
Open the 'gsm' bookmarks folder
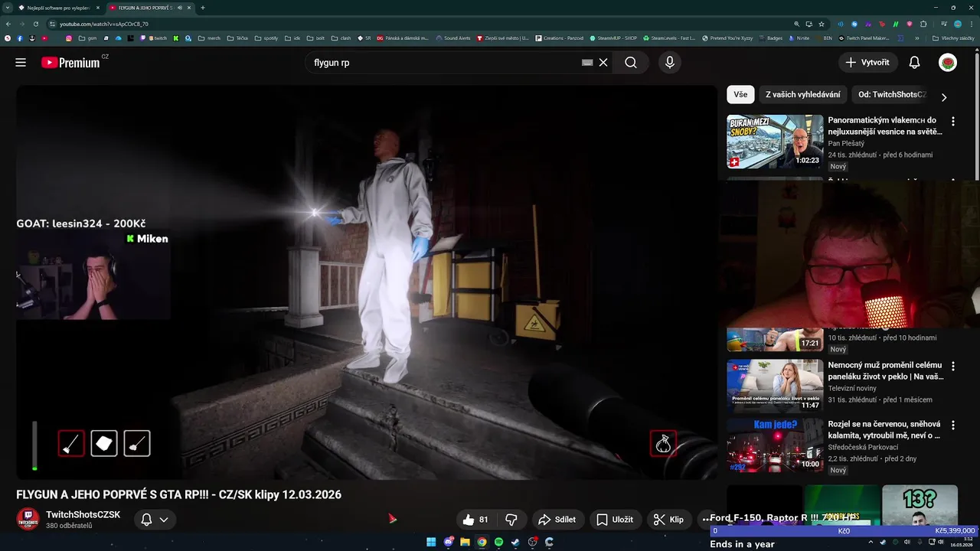click(x=87, y=38)
